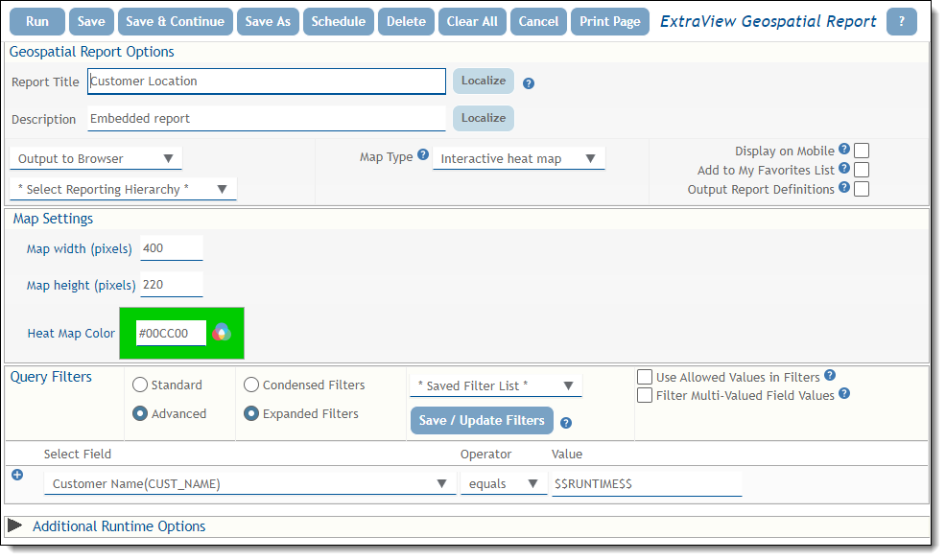Toggle Output Report Definitions checkbox
The width and height of the screenshot is (946, 560).
click(x=862, y=189)
